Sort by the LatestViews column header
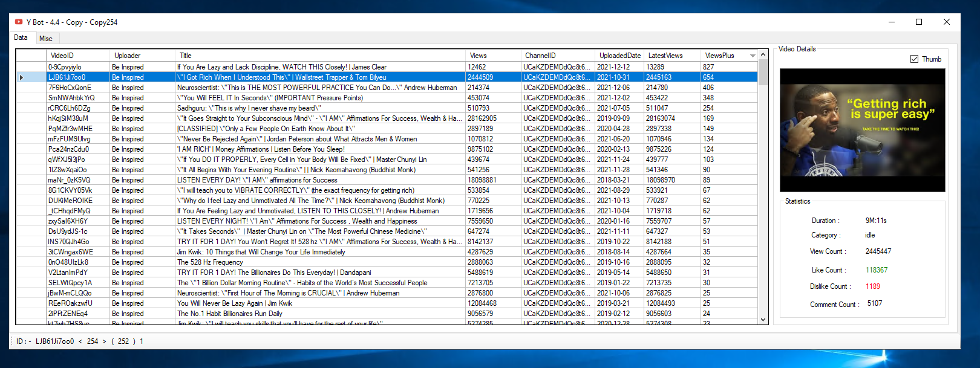The width and height of the screenshot is (980, 368). click(673, 56)
